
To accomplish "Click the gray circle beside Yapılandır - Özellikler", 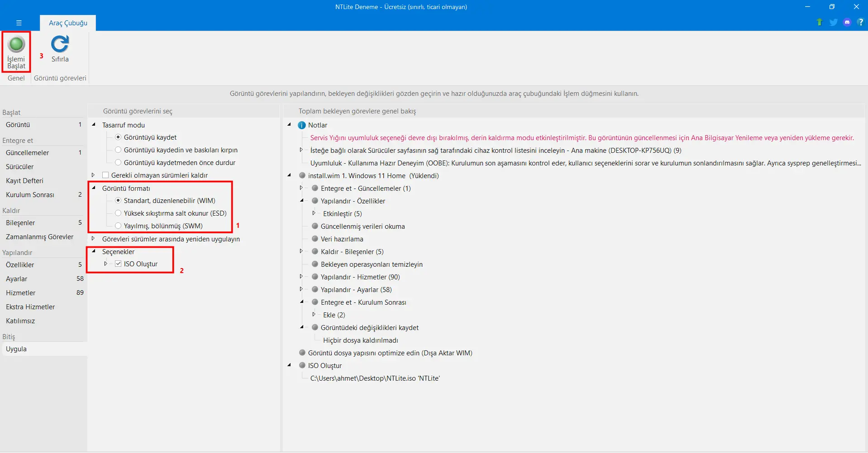I will coord(315,201).
